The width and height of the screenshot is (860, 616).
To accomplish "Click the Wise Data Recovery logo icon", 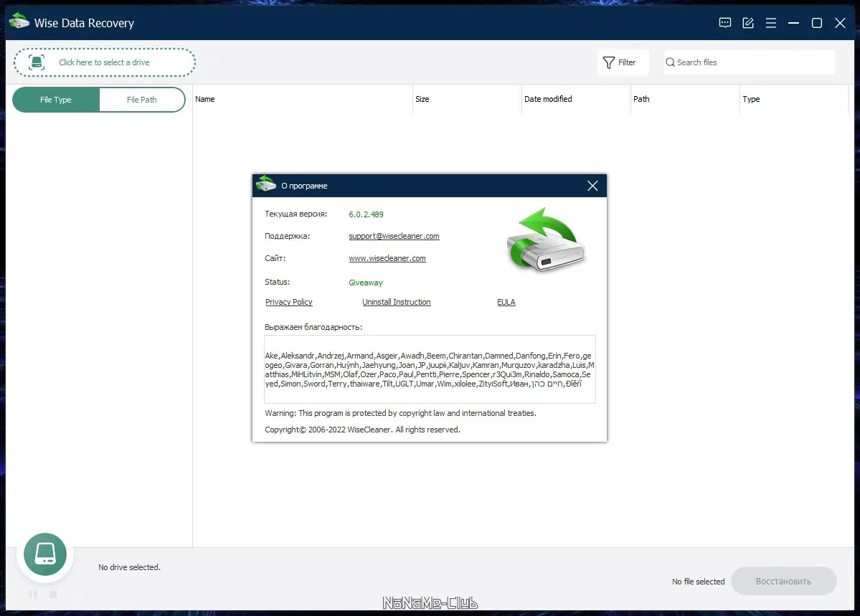I will click(x=19, y=21).
